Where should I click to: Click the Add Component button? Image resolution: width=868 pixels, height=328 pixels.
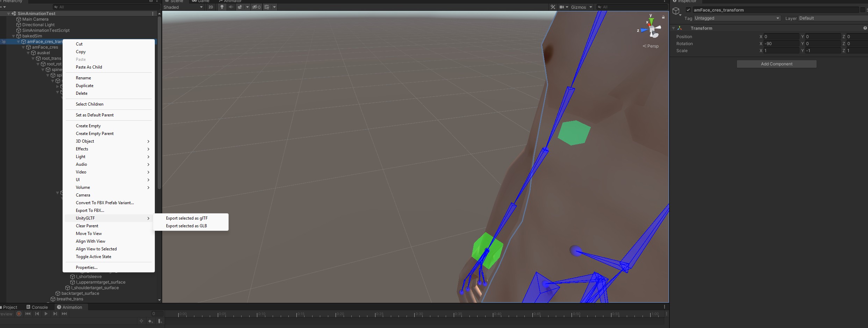click(776, 64)
